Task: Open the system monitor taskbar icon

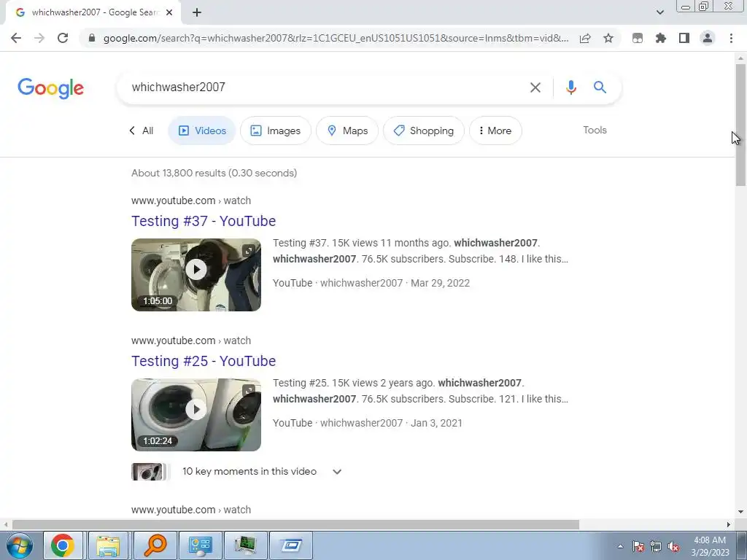Action: (x=245, y=545)
